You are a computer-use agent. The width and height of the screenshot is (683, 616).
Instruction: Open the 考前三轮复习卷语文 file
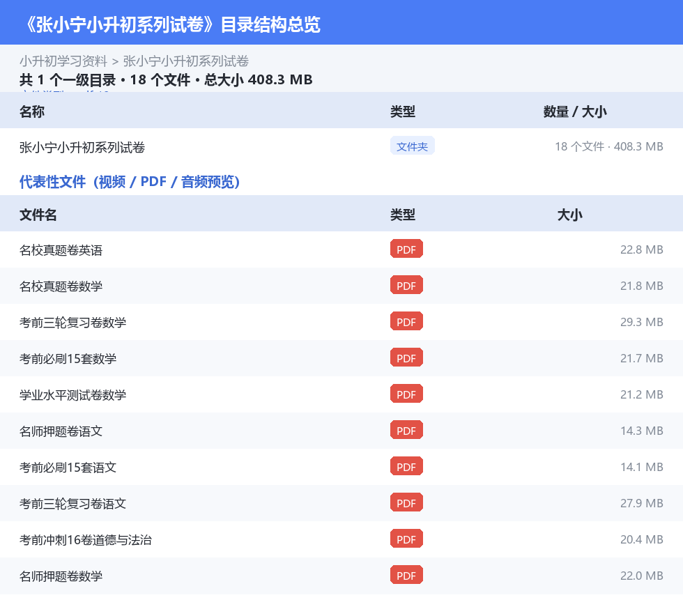72,504
